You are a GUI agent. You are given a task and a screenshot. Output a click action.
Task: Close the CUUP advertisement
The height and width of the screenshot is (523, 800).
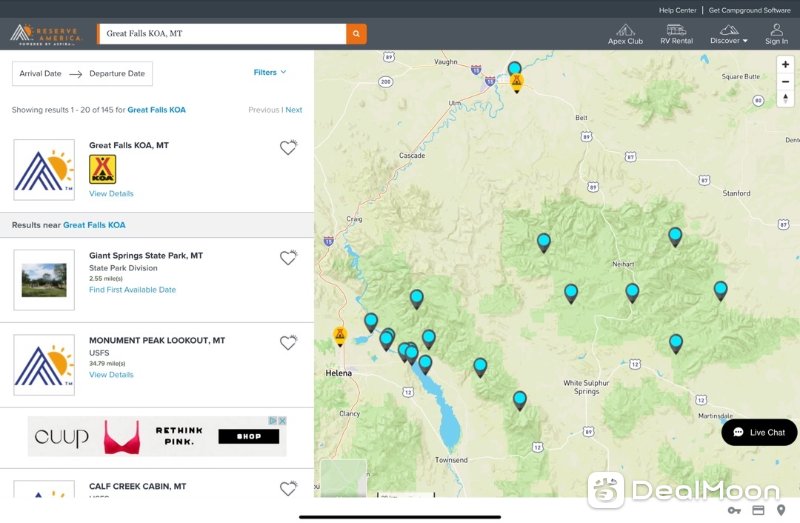coord(282,420)
